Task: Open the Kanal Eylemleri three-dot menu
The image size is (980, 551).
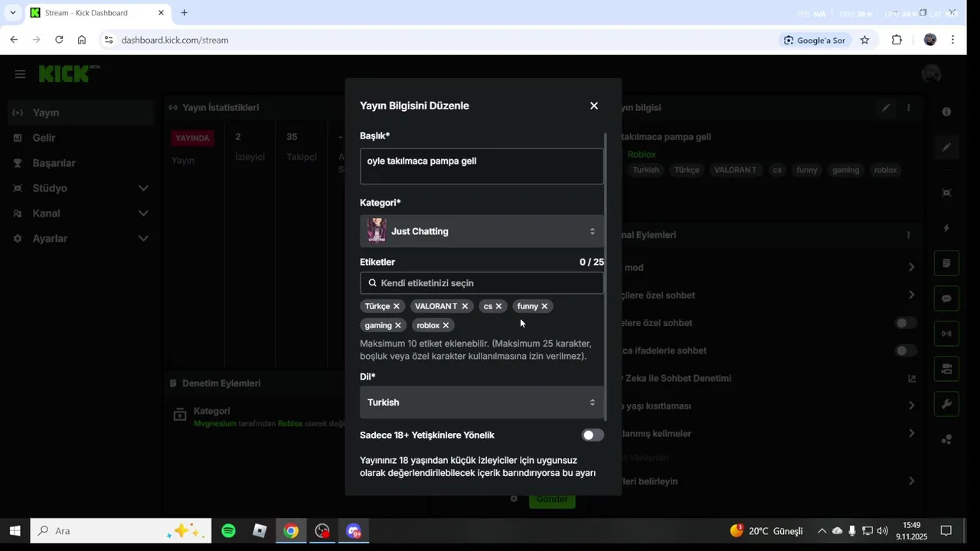Action: [909, 235]
